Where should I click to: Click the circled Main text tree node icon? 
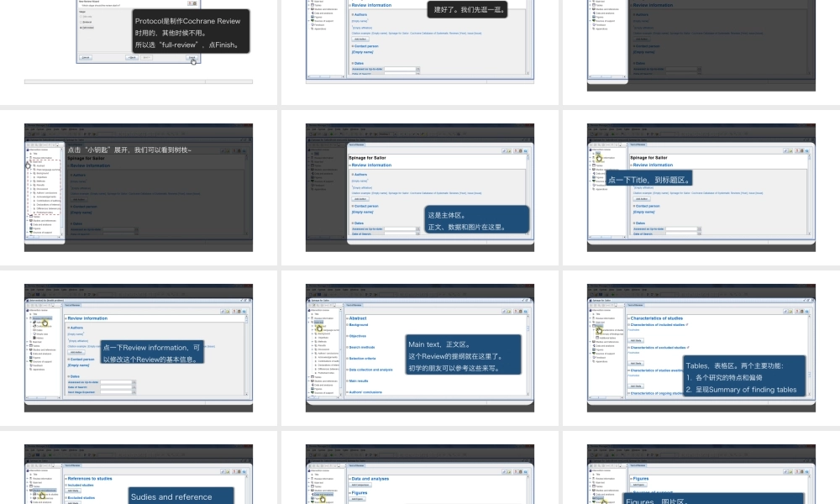pyautogui.click(x=320, y=327)
